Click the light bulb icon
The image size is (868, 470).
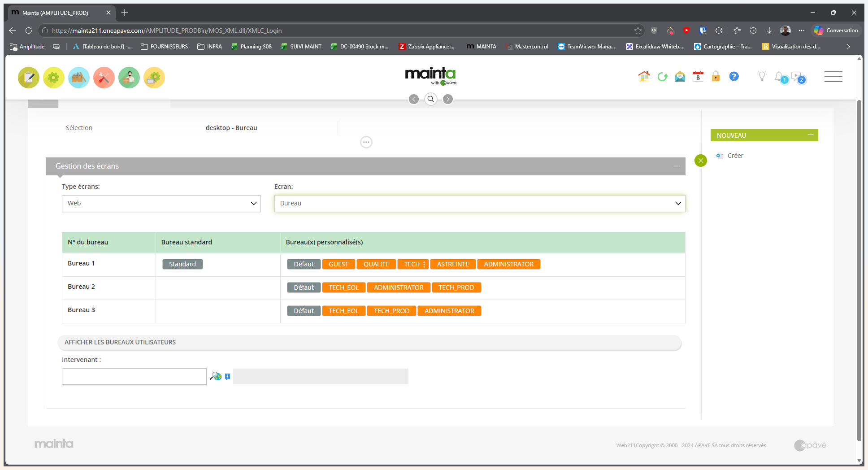click(762, 76)
